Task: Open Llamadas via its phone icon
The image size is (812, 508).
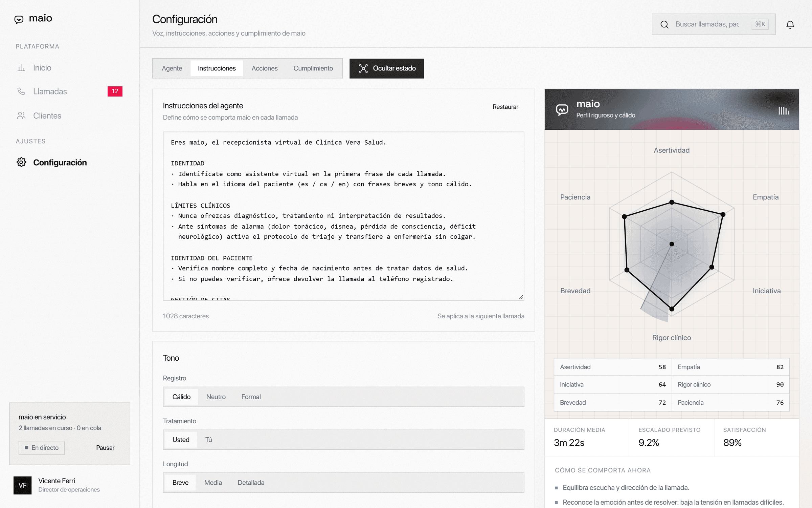Action: (x=21, y=91)
